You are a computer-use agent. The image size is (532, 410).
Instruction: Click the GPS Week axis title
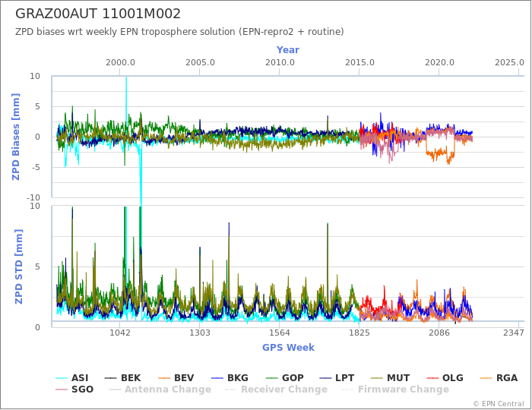coord(288,348)
